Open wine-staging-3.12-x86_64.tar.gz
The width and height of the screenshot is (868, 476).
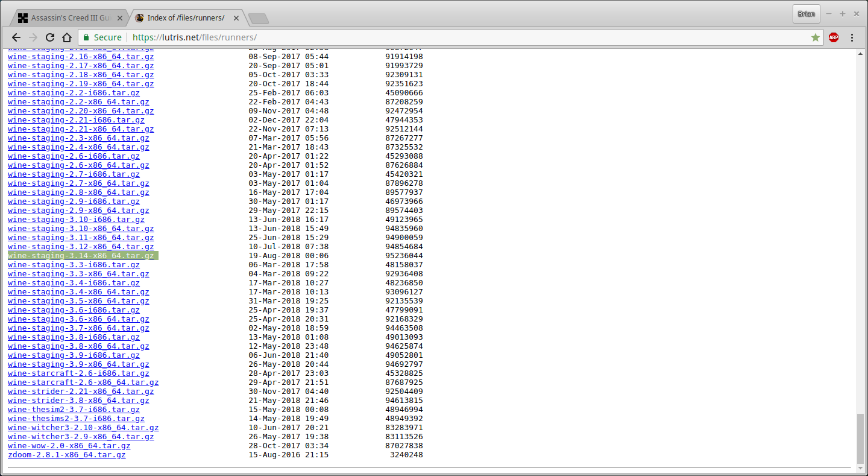(x=81, y=247)
